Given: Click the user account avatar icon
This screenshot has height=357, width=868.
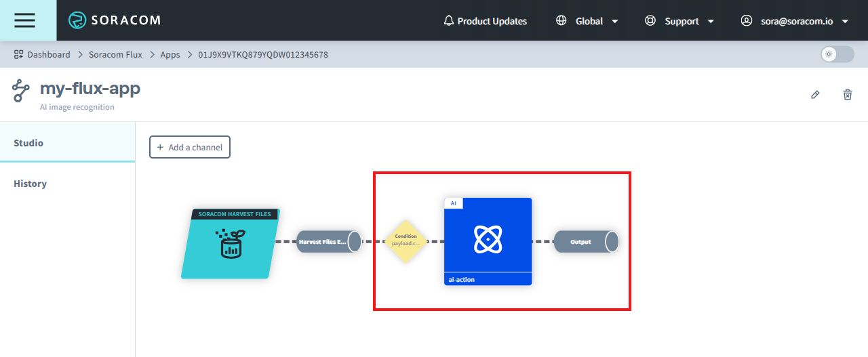Looking at the screenshot, I should 747,21.
